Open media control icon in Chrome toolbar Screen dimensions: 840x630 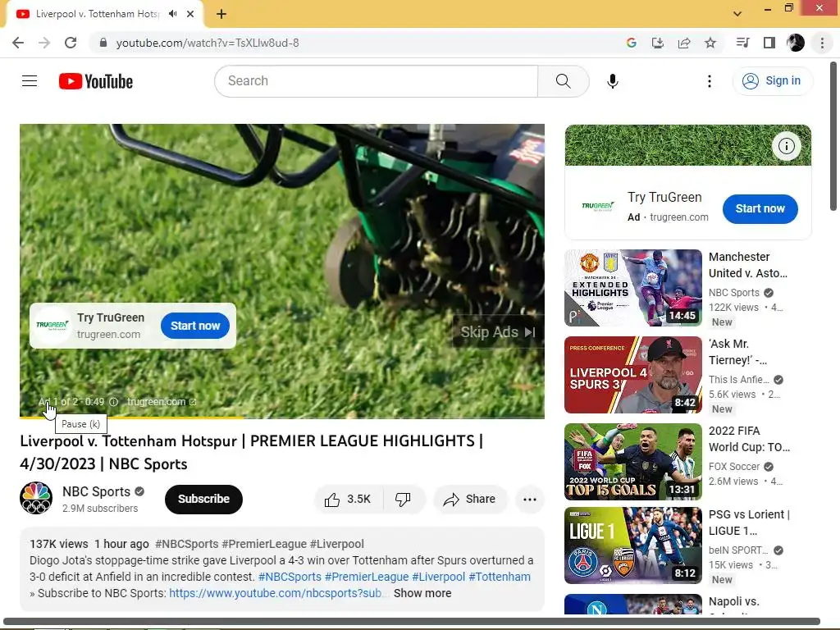coord(742,43)
